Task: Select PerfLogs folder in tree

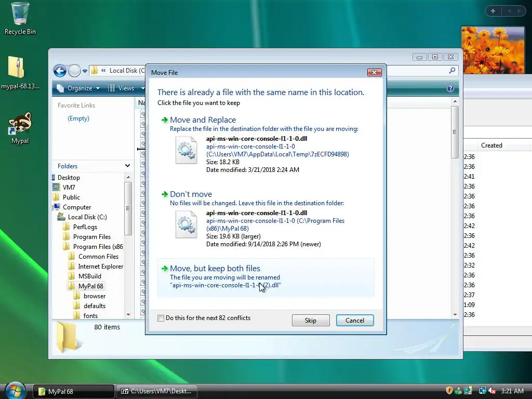Action: [x=85, y=227]
